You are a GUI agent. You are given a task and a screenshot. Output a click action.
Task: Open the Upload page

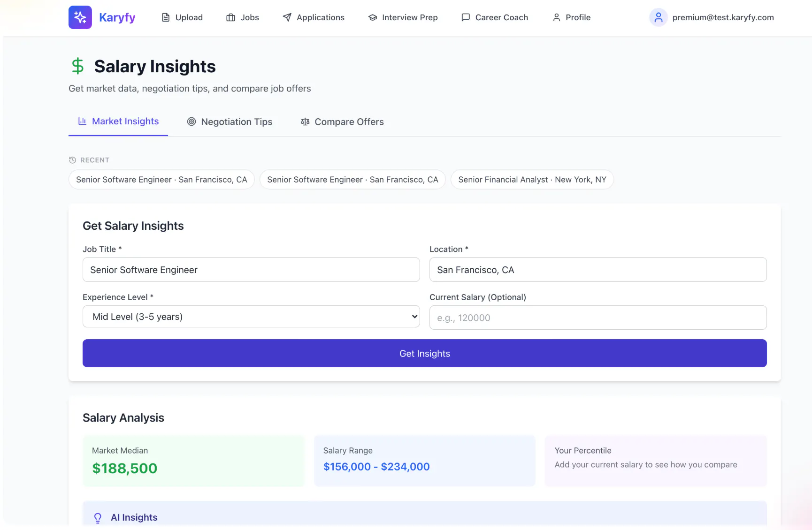click(x=183, y=17)
